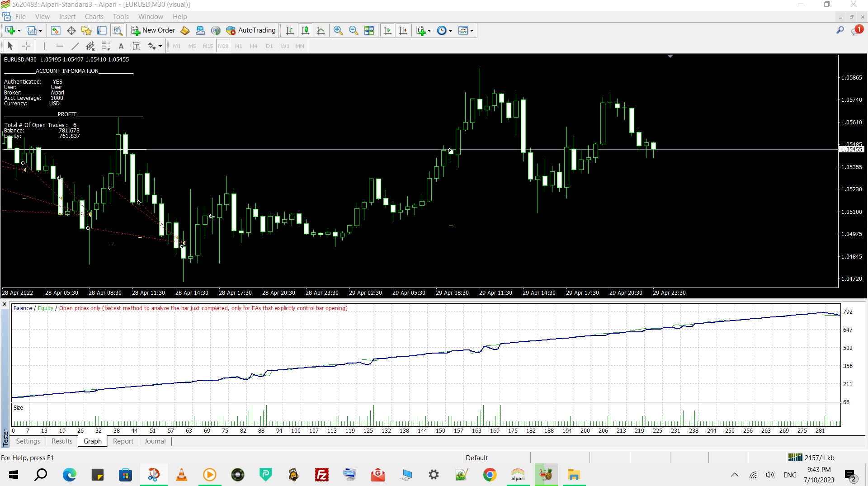Select the equidistant channel tool
The height and width of the screenshot is (486, 868).
point(90,46)
